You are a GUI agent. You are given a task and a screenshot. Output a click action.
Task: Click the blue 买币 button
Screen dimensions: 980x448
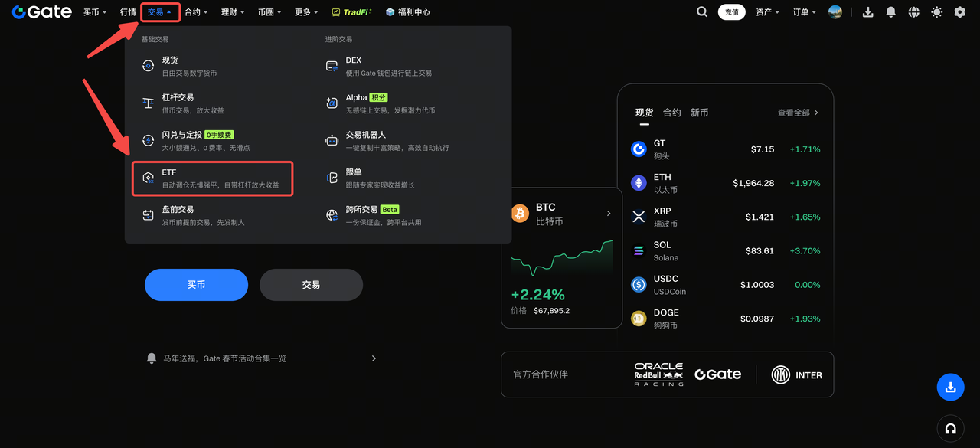pos(196,285)
